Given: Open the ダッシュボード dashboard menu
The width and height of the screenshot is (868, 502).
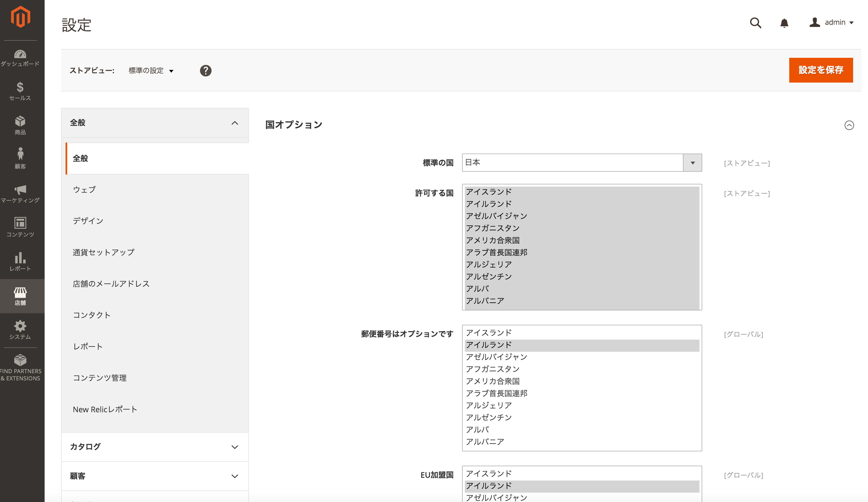Looking at the screenshot, I should pos(20,58).
